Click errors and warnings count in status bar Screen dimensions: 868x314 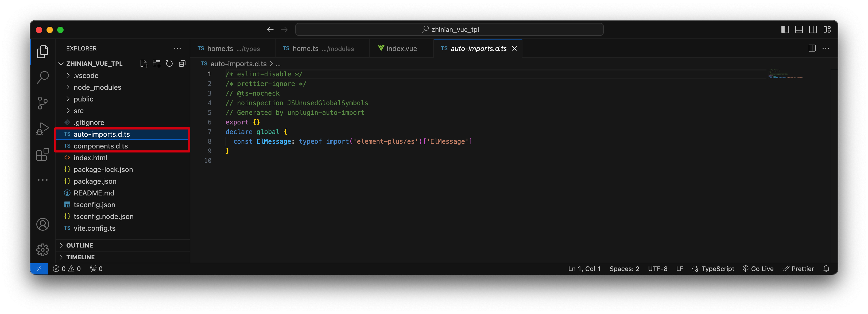(x=67, y=269)
